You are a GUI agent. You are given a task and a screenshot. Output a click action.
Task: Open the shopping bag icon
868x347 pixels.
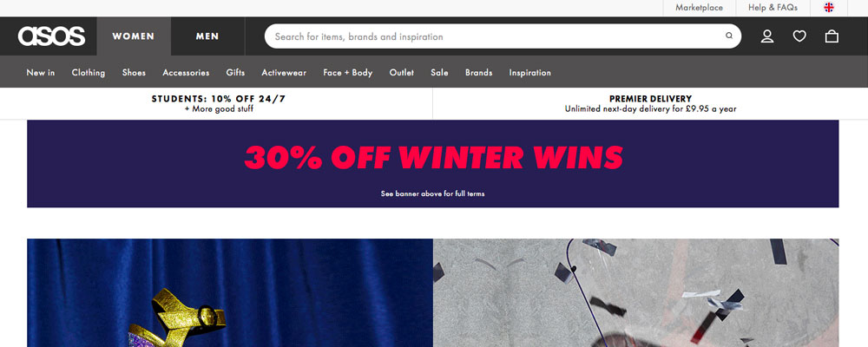pyautogui.click(x=832, y=36)
